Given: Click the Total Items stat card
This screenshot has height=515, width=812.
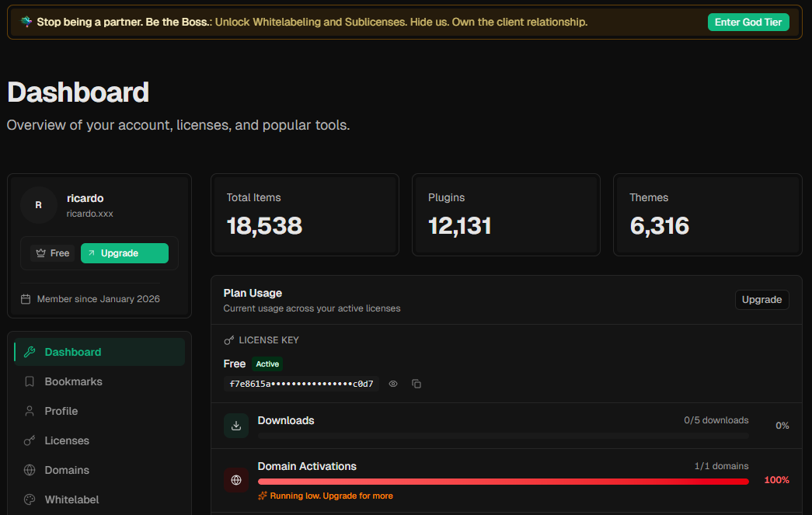Looking at the screenshot, I should point(305,214).
